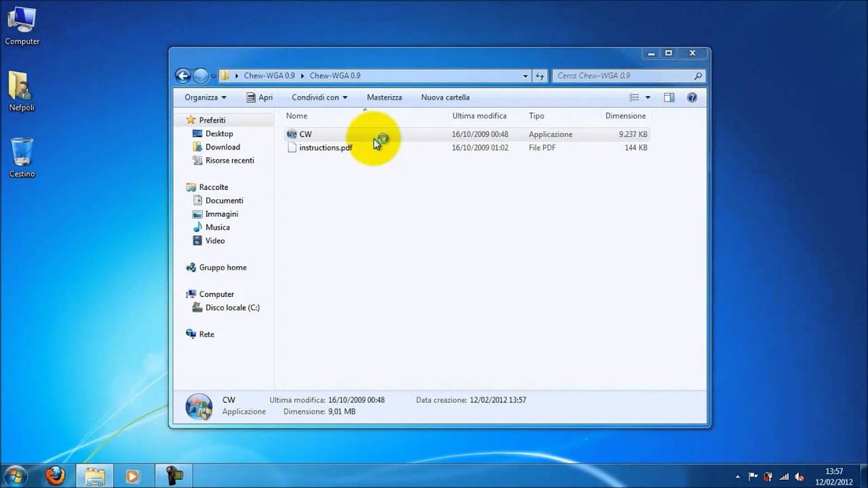Screen dimensions: 868x488
Task: Select Computer in the navigation pane
Action: point(216,294)
